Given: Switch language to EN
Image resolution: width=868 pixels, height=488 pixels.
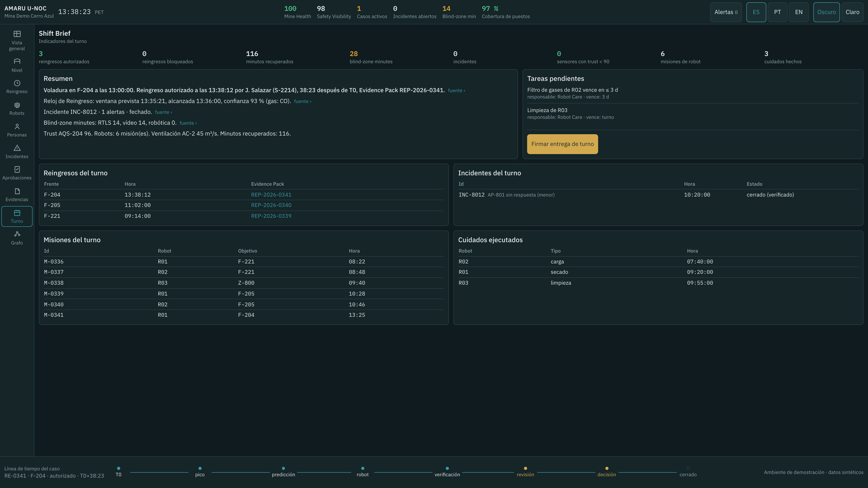Looking at the screenshot, I should point(798,12).
